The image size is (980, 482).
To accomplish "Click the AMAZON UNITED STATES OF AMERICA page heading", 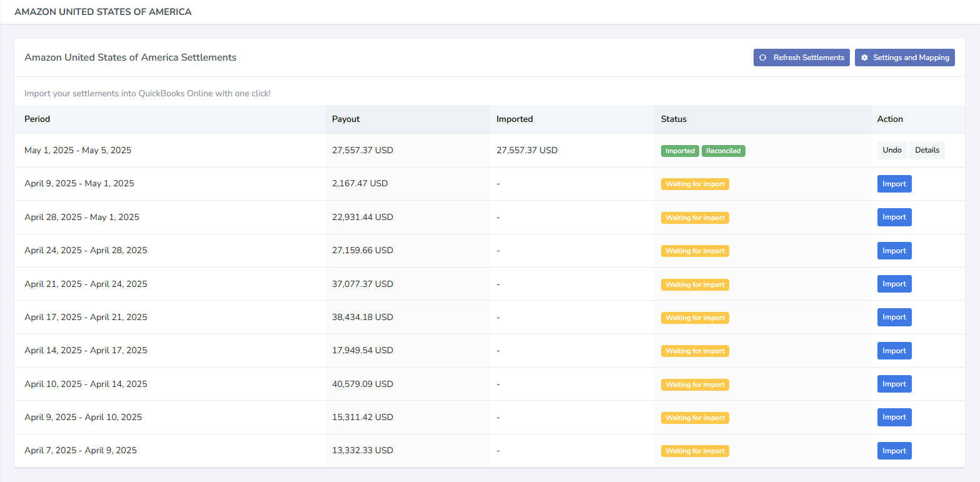I will coord(103,12).
